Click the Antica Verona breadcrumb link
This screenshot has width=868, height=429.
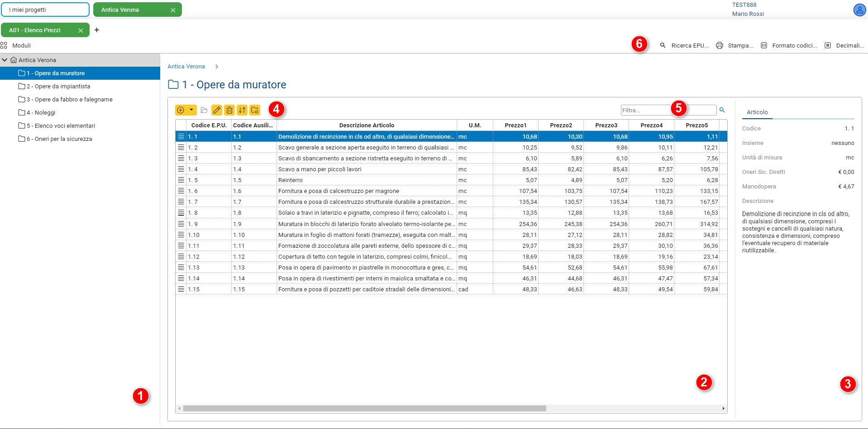point(186,67)
